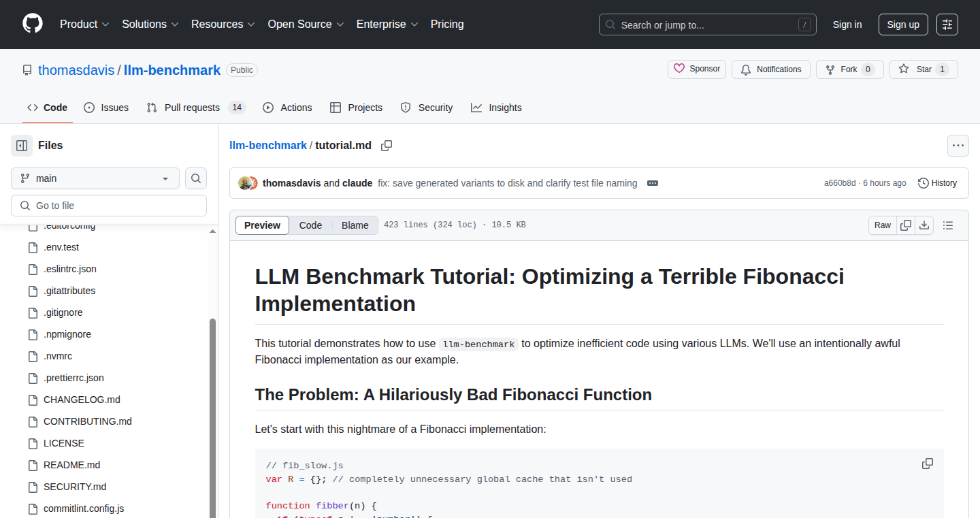Screen dimensions: 980x518
Task: Copy the file path icon
Action: [x=387, y=146]
